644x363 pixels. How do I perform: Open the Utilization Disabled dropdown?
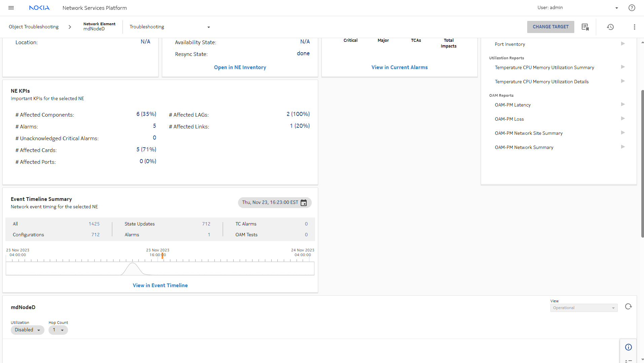pyautogui.click(x=27, y=330)
